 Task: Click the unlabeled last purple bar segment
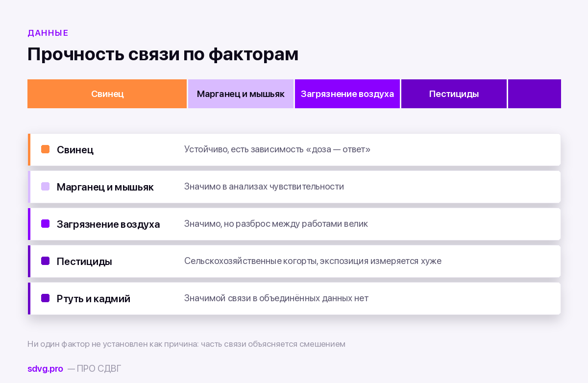(535, 94)
